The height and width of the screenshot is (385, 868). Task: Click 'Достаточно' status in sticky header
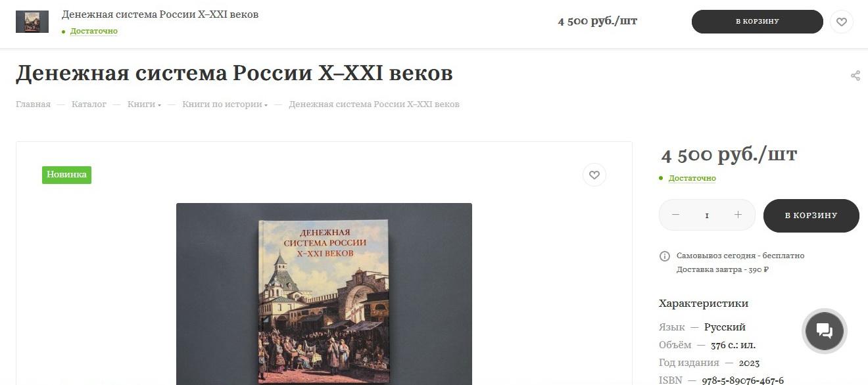[94, 31]
